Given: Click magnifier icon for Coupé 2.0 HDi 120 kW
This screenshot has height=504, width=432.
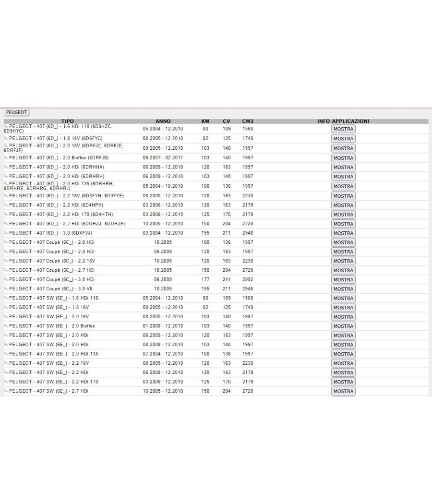Looking at the screenshot, I should [x=6, y=251].
